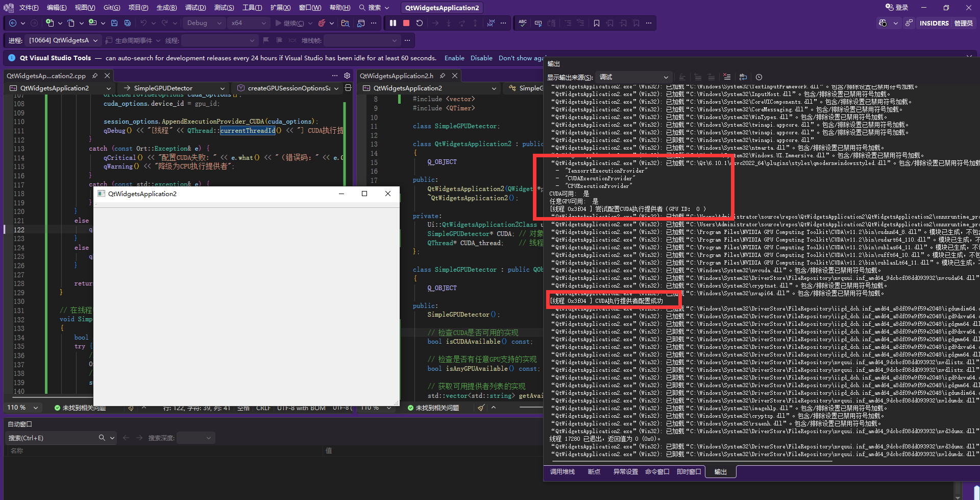Screen dimensions: 980x500
Task: Switch to the 断点 tab
Action: (594, 472)
